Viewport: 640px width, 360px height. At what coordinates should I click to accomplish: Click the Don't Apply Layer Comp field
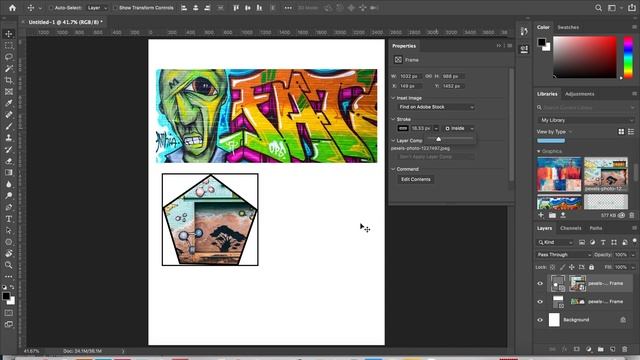[435, 157]
